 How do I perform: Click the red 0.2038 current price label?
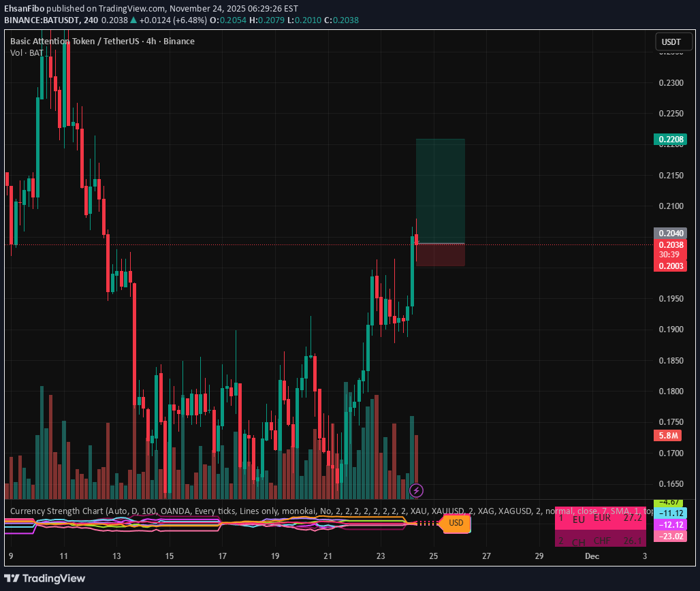[x=670, y=244]
